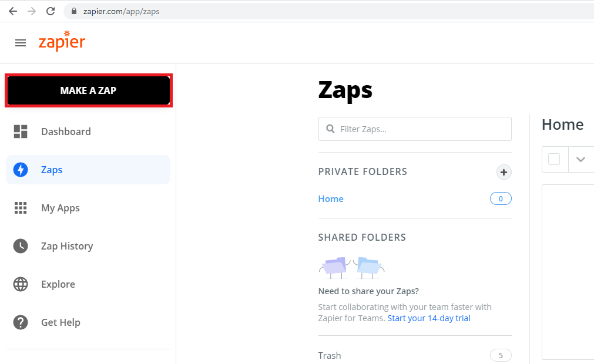
Task: Click the PRIVATE FOLDERS heading
Action: pos(363,172)
